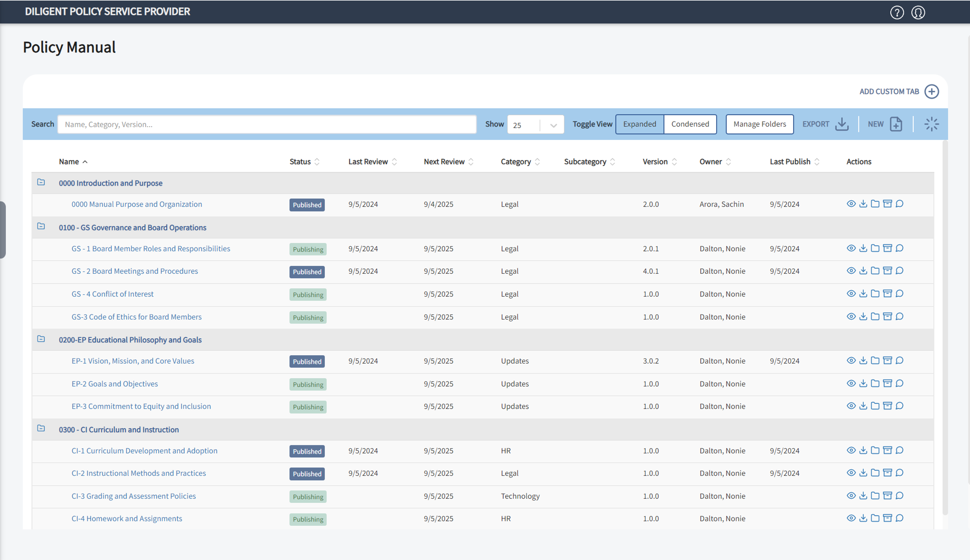
Task: Move 0000 Manual Purpose to a folder
Action: coord(875,204)
